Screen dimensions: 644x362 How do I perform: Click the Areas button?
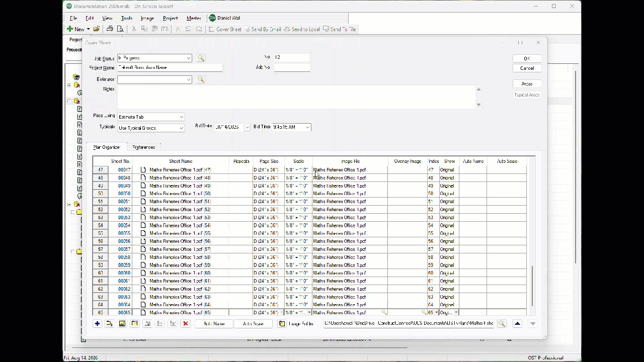pos(527,84)
